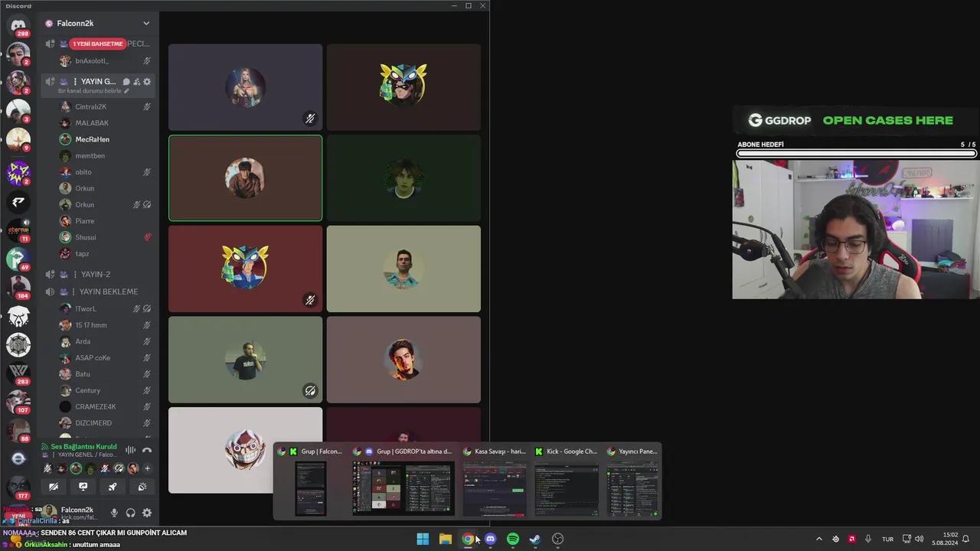Image resolution: width=980 pixels, height=551 pixels.
Task: Open noise suppression waveform icon
Action: point(130,450)
